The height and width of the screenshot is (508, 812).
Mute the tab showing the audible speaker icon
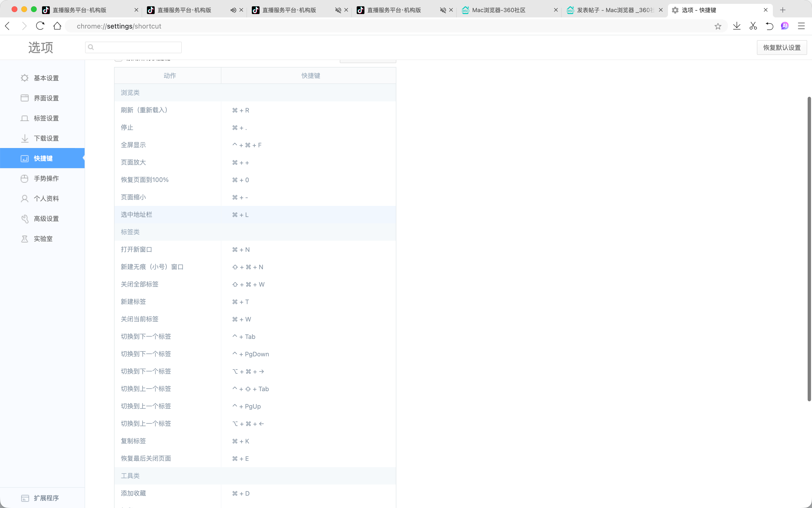(x=233, y=10)
